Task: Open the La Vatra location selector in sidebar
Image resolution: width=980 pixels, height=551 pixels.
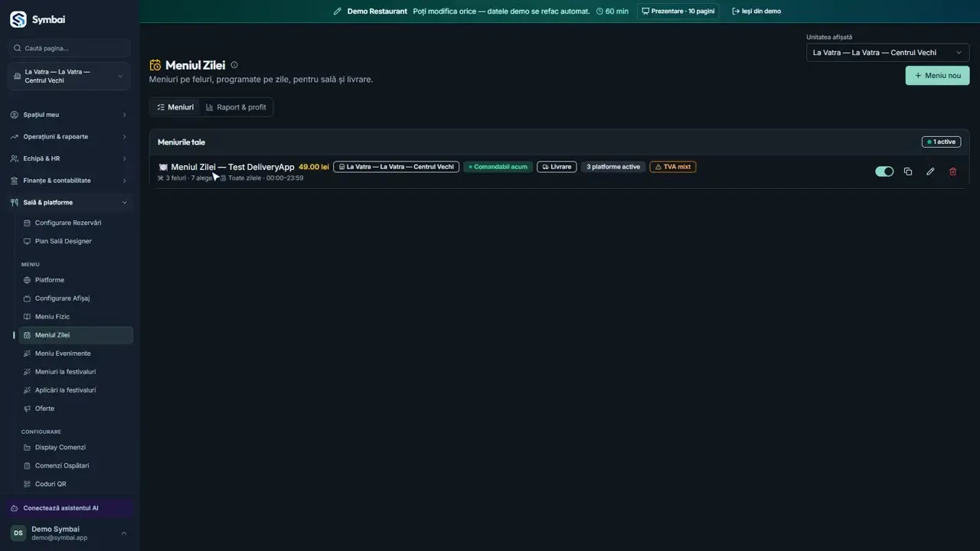Action: (x=69, y=76)
